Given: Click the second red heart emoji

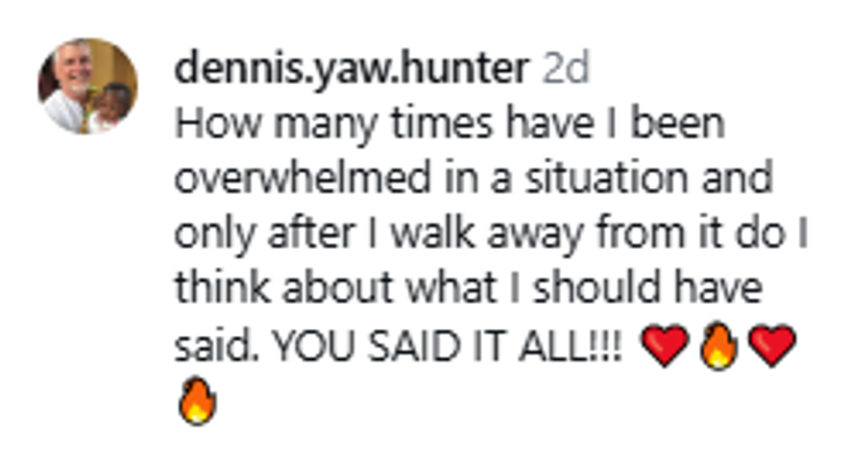Looking at the screenshot, I should (772, 347).
